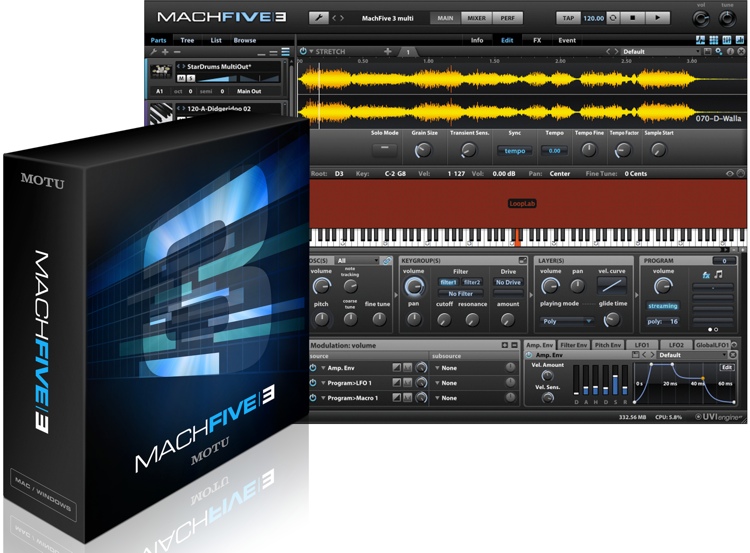Stop playback with the stop button
Viewport: 750px width, 553px height.
(632, 18)
